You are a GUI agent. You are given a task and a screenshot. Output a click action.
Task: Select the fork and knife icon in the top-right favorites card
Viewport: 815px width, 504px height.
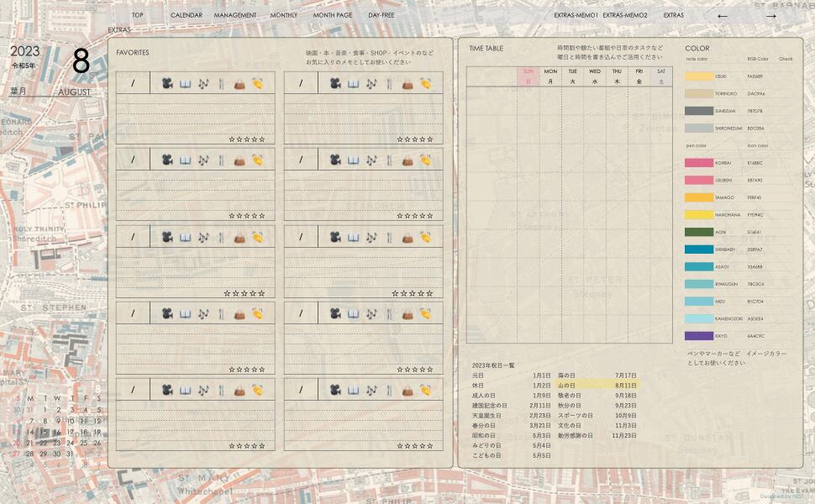(x=389, y=83)
